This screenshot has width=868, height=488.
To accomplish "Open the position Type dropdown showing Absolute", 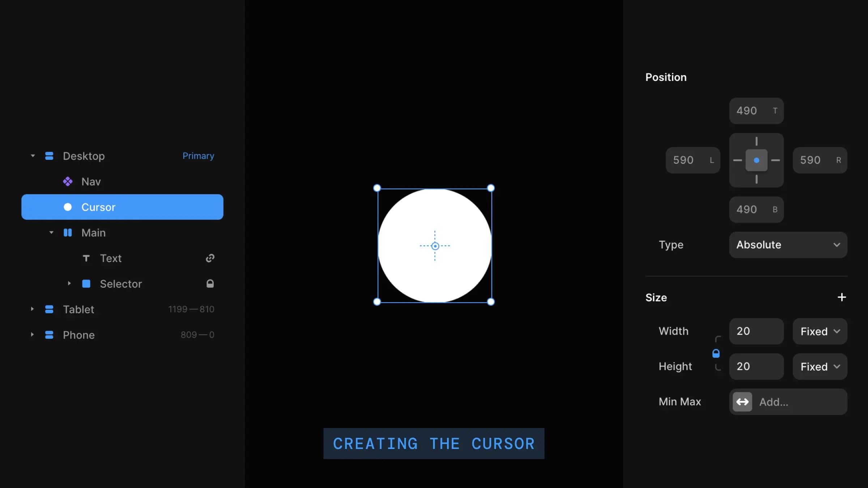I will coord(788,245).
